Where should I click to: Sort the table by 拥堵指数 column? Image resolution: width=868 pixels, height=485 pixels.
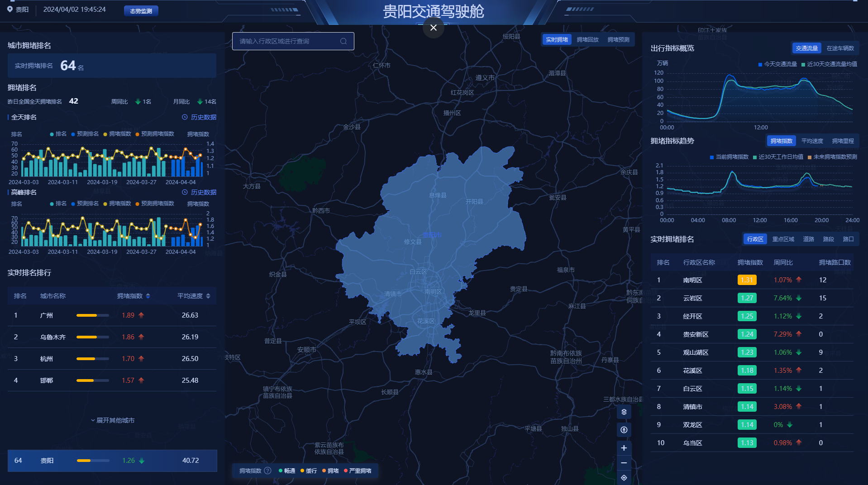[148, 296]
